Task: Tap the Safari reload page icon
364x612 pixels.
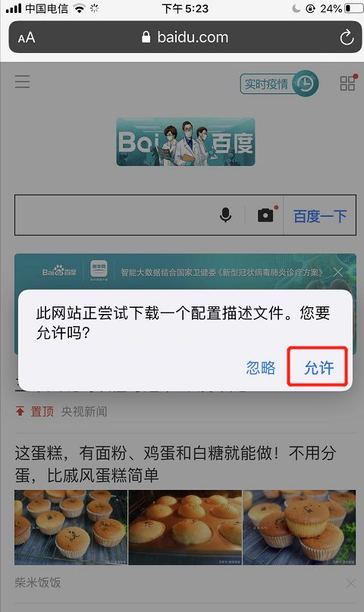Action: 347,38
